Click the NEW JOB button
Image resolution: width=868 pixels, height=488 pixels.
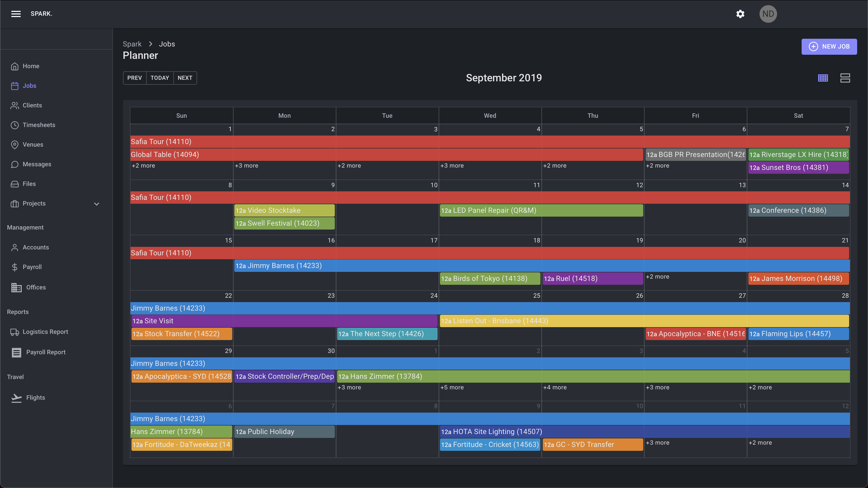(829, 46)
